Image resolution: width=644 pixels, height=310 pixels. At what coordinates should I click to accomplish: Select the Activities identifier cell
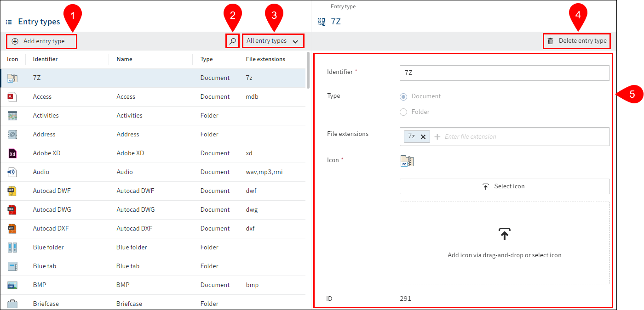tap(46, 116)
